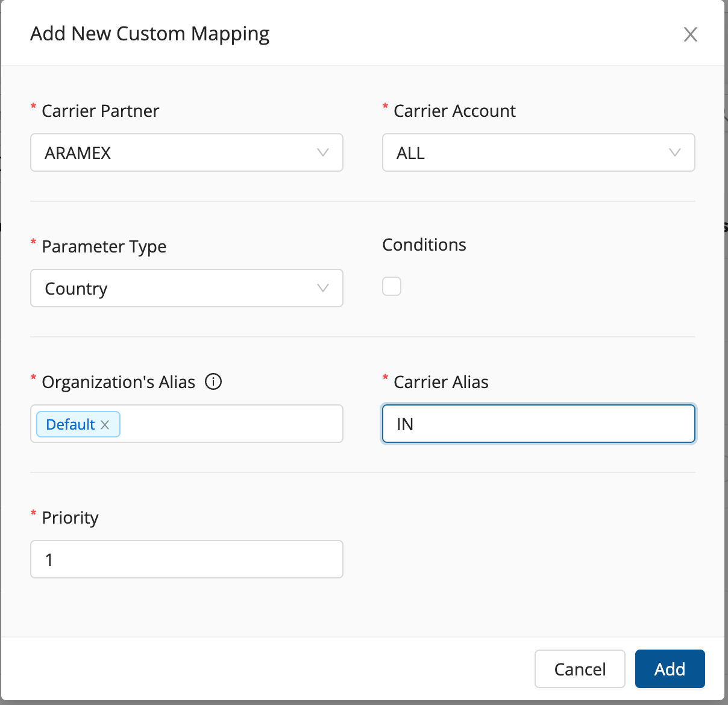Viewport: 728px width, 705px height.
Task: Remove the Default tag with its x icon
Action: coord(105,425)
